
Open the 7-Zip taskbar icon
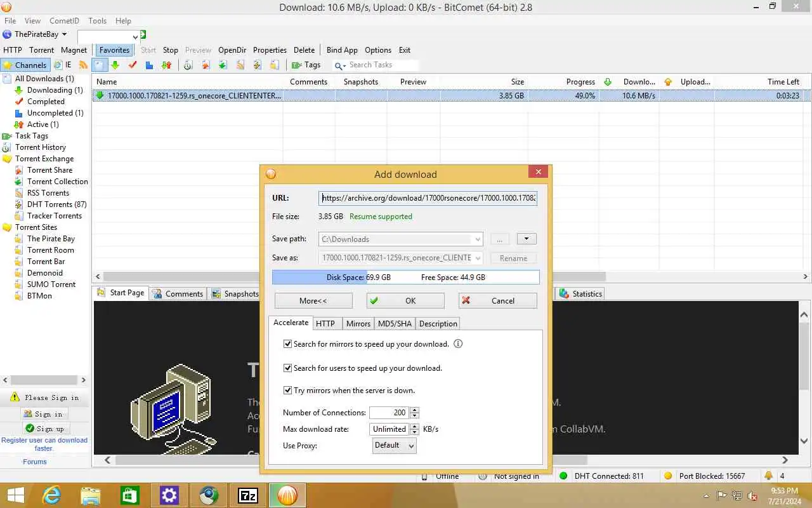pyautogui.click(x=247, y=495)
